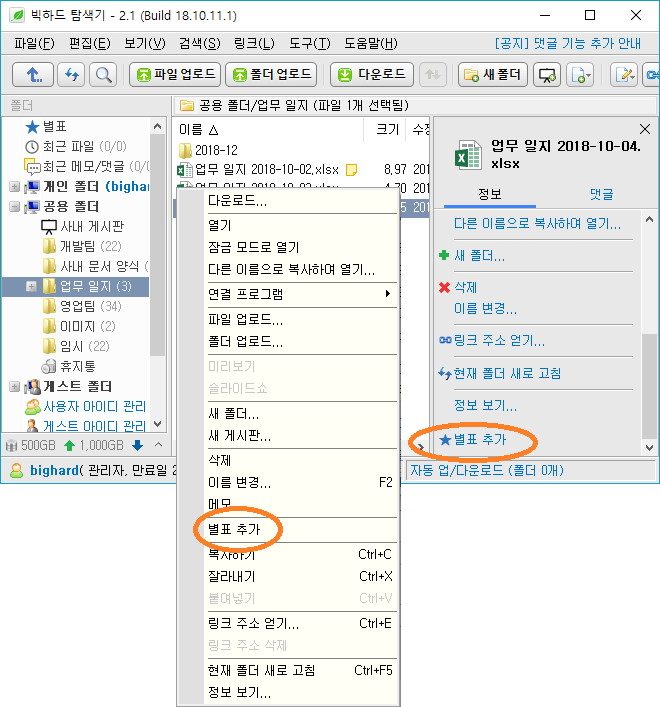Image resolution: width=660 pixels, height=707 pixels.
Task: Click 정보 보기 in info panel
Action: pyautogui.click(x=485, y=405)
